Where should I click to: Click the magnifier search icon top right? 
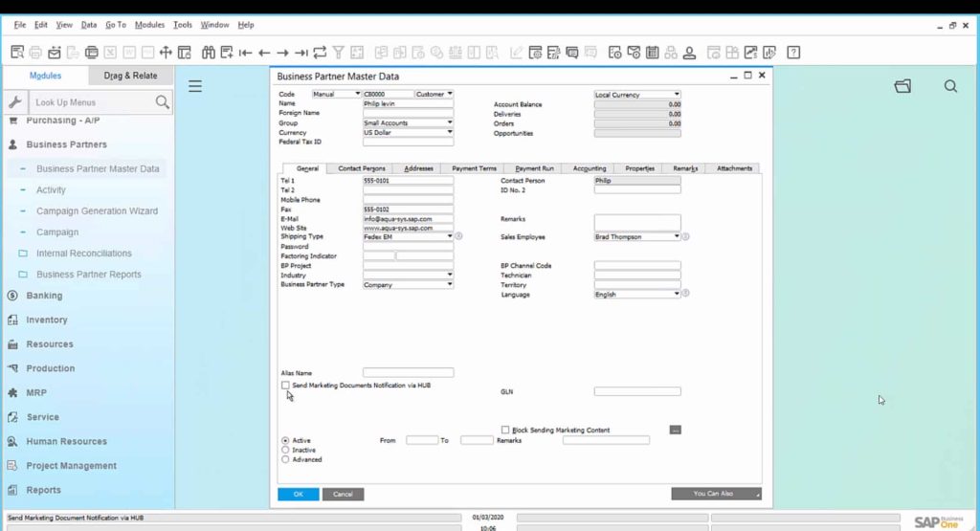(950, 86)
